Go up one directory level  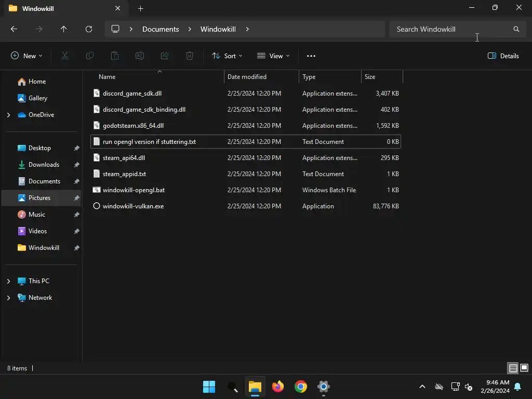pyautogui.click(x=64, y=29)
